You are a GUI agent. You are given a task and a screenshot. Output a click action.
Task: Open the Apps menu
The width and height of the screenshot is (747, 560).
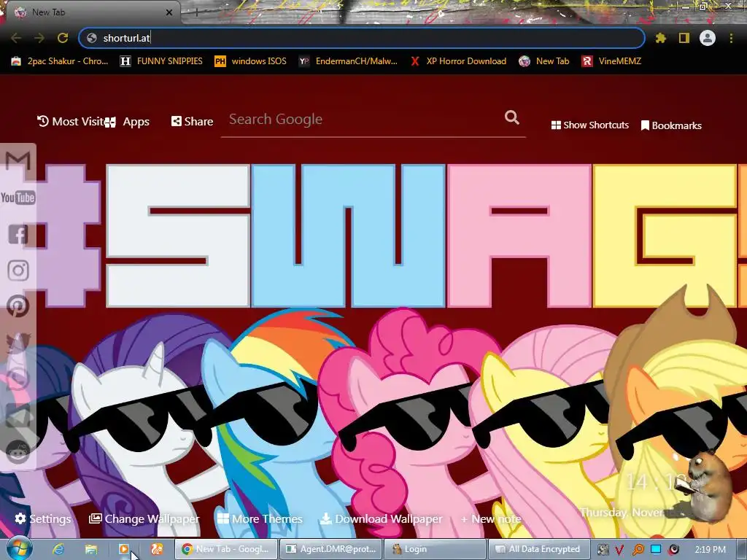[x=128, y=122]
